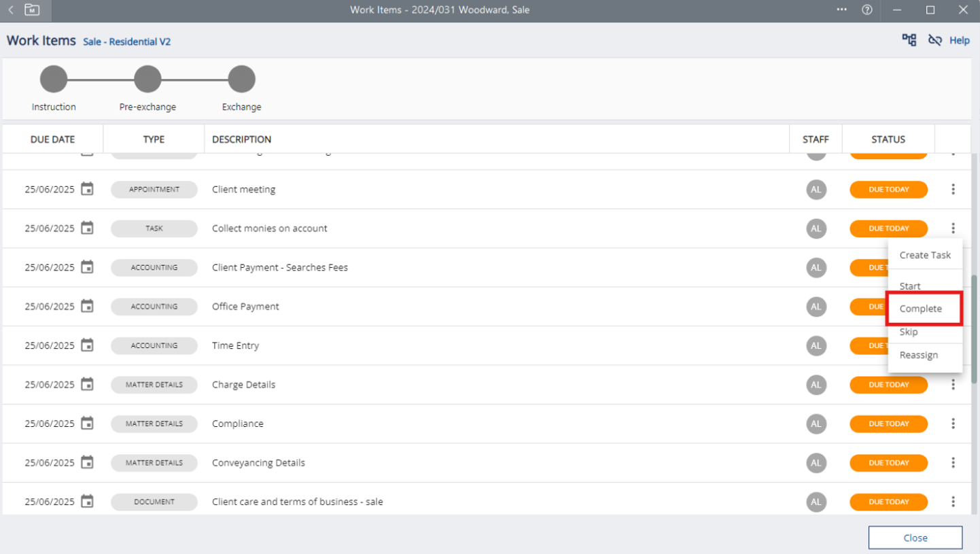Viewport: 980px width, 554px height.
Task: Click the title bar three-dot more options
Action: pyautogui.click(x=842, y=10)
